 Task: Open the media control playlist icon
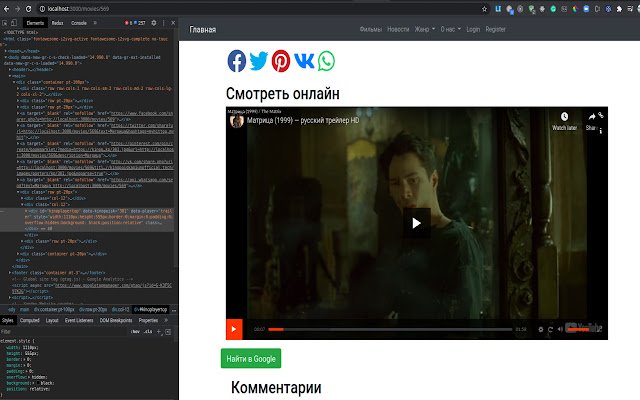point(630,9)
